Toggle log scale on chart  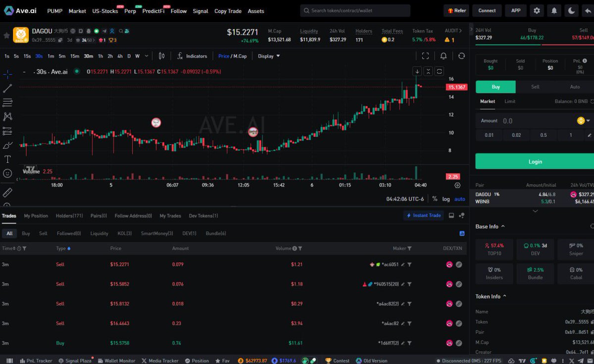446,199
